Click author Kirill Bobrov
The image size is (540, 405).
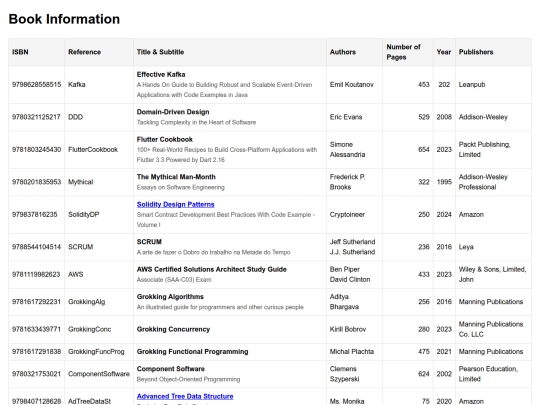[x=348, y=329]
